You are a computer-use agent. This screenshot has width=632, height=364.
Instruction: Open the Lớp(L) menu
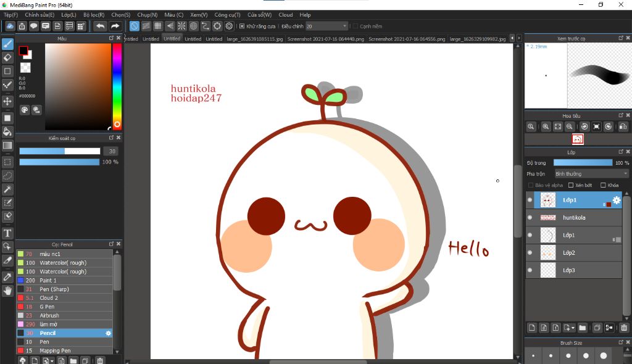[69, 15]
